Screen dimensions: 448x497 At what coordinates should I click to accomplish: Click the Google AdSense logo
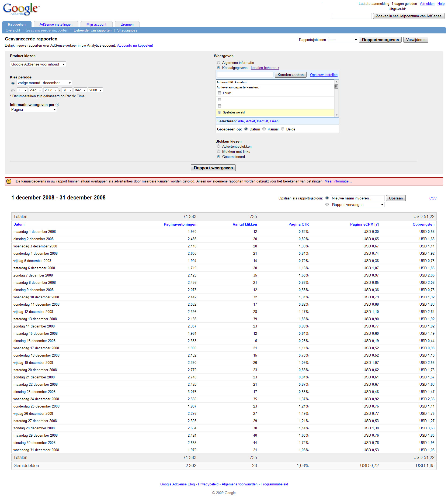coord(21,9)
